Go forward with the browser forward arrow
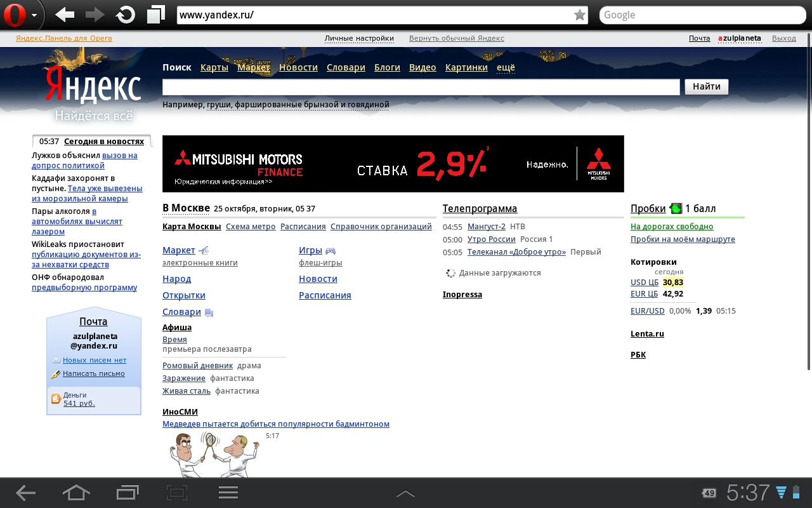The height and width of the screenshot is (508, 812). [95, 15]
